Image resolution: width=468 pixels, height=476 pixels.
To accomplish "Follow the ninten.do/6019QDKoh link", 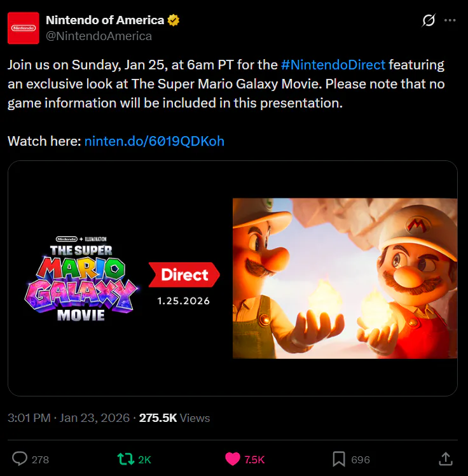I will tap(154, 141).
